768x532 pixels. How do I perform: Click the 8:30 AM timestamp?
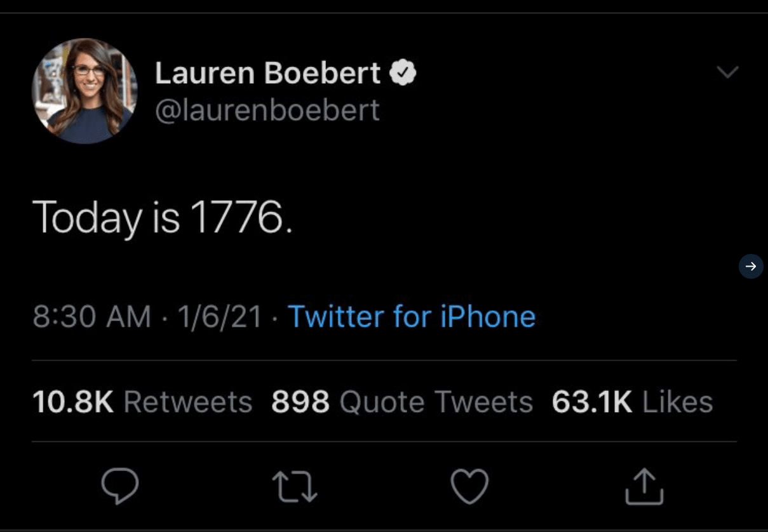tap(92, 317)
